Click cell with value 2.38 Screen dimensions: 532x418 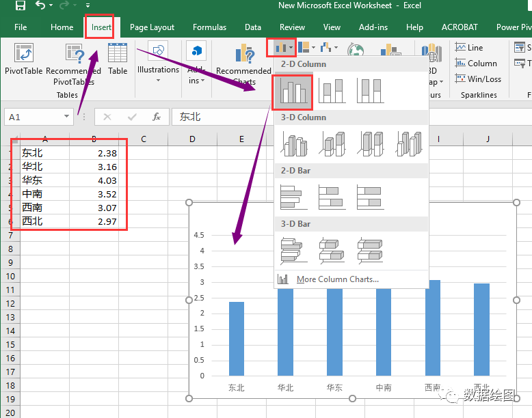[94, 153]
